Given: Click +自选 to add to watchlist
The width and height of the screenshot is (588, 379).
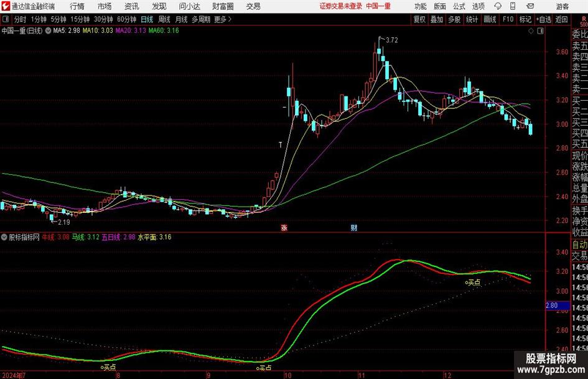Looking at the screenshot, I should point(544,19).
